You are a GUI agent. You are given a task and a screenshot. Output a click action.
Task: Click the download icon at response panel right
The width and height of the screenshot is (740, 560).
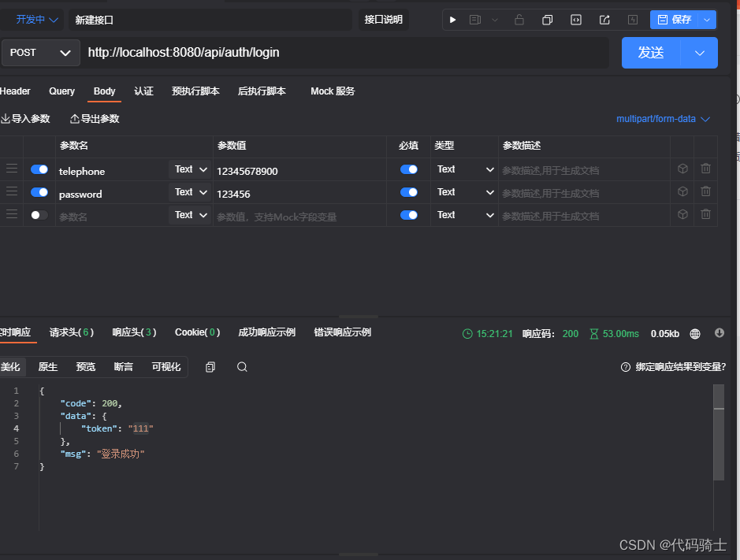click(x=719, y=332)
